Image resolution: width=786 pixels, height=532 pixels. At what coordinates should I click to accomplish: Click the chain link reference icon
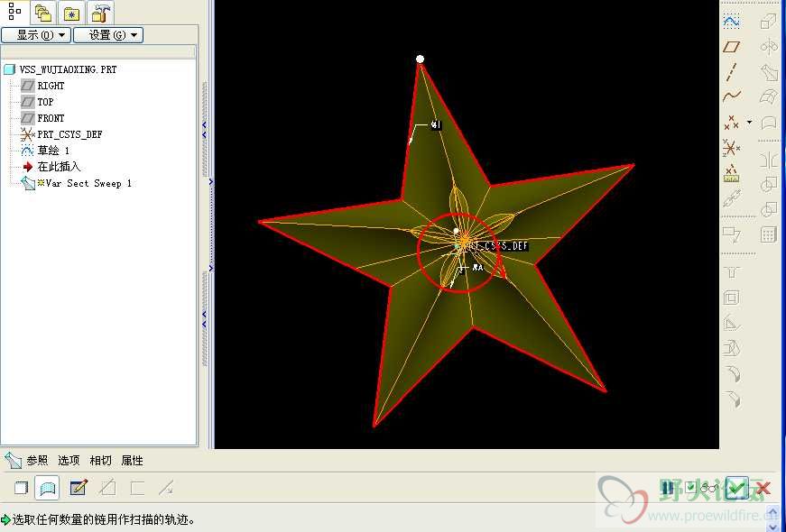click(x=731, y=198)
